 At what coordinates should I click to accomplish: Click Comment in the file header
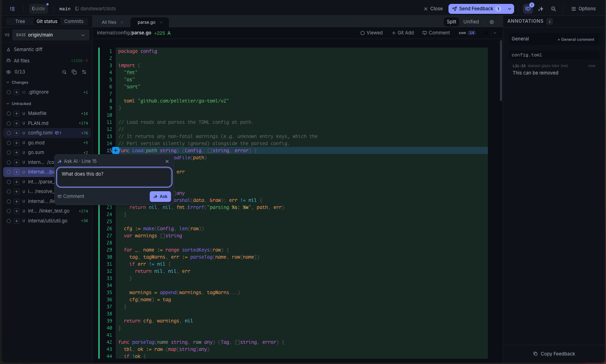(x=436, y=33)
